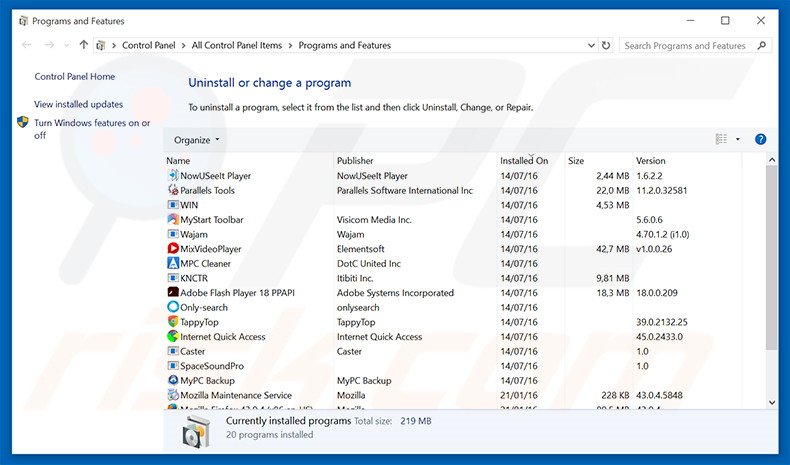Open the Control Panel Home link
This screenshot has height=465, width=790.
pyautogui.click(x=75, y=77)
